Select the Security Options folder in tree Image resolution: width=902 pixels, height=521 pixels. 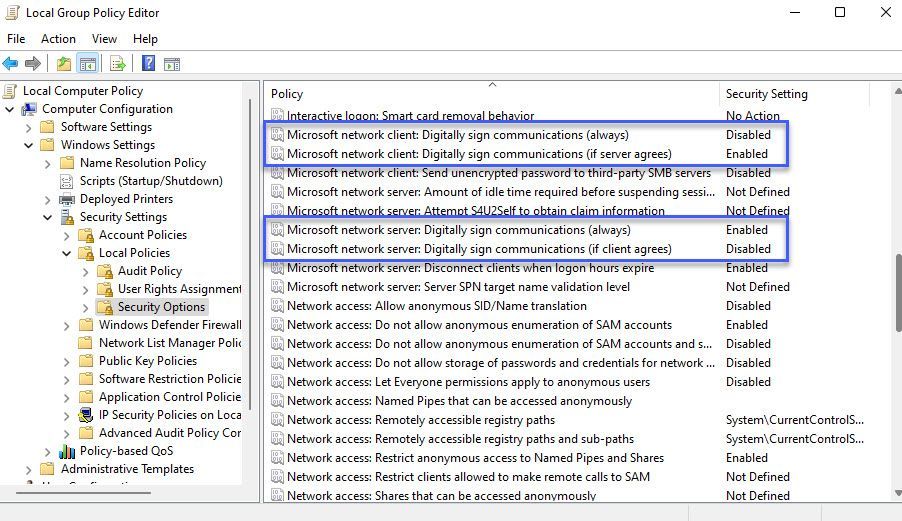[x=161, y=307]
